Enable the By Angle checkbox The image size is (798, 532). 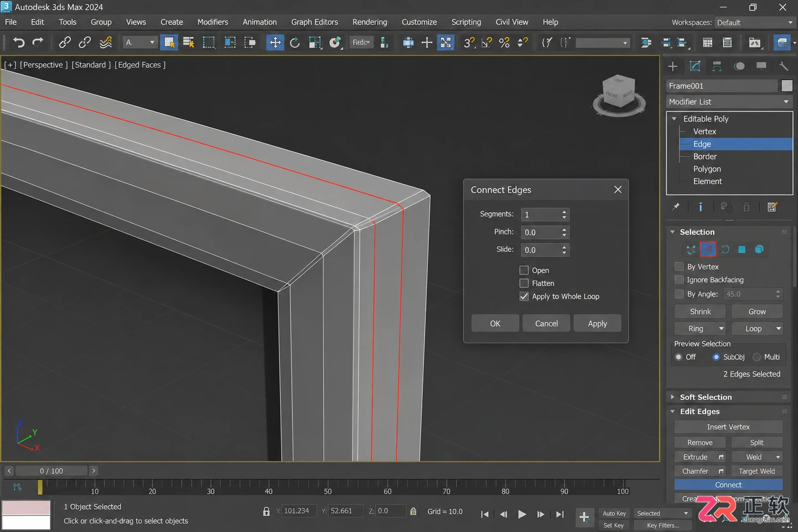(x=679, y=294)
